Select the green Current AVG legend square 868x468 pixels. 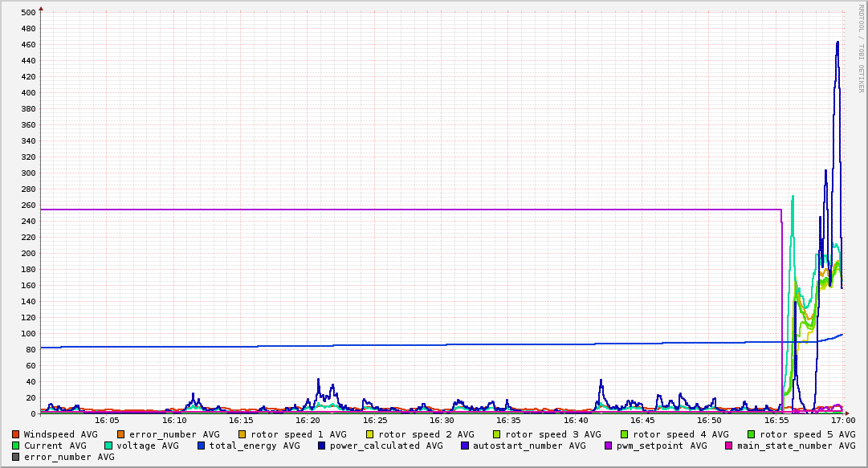[16, 446]
